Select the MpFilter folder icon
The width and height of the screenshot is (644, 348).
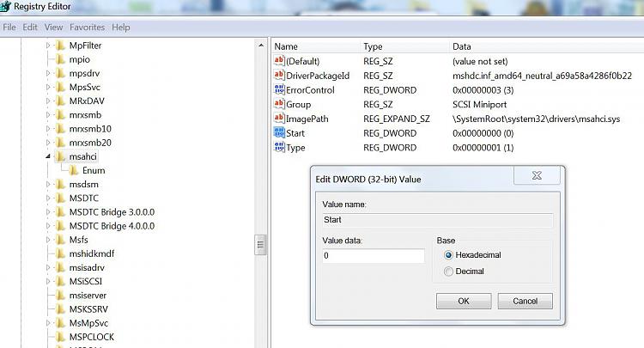pos(60,46)
